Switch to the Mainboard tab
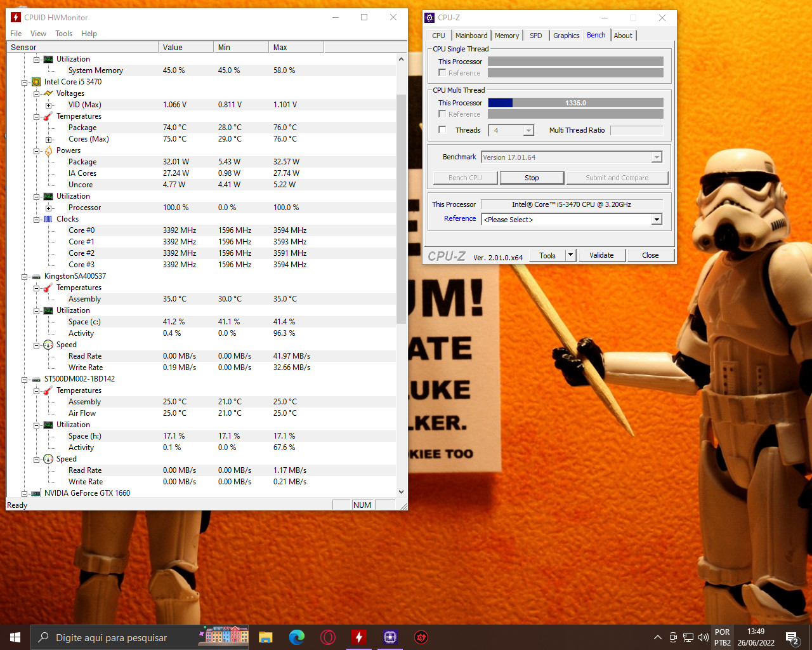The width and height of the screenshot is (812, 650). click(x=471, y=36)
